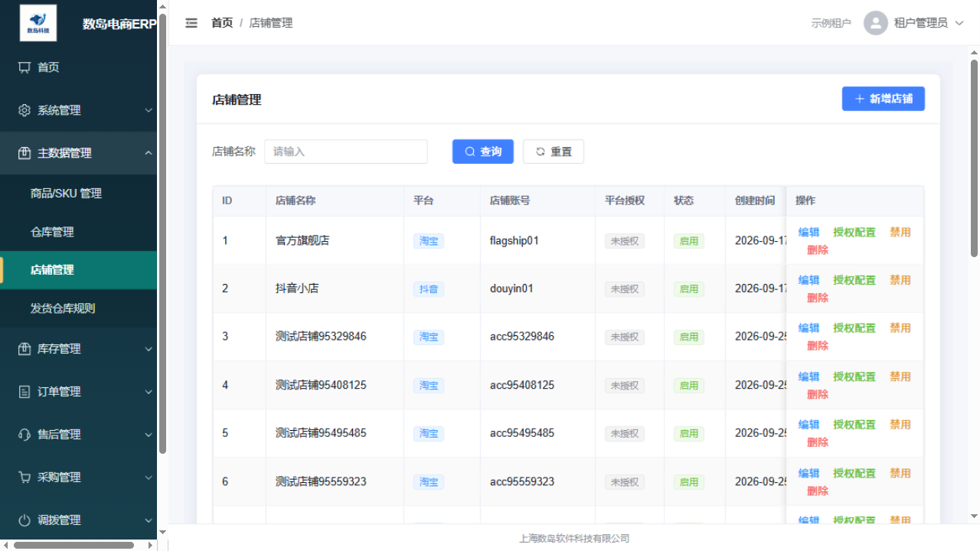Click 授权配置 for 抖音小店
980x551 pixels.
pos(854,280)
